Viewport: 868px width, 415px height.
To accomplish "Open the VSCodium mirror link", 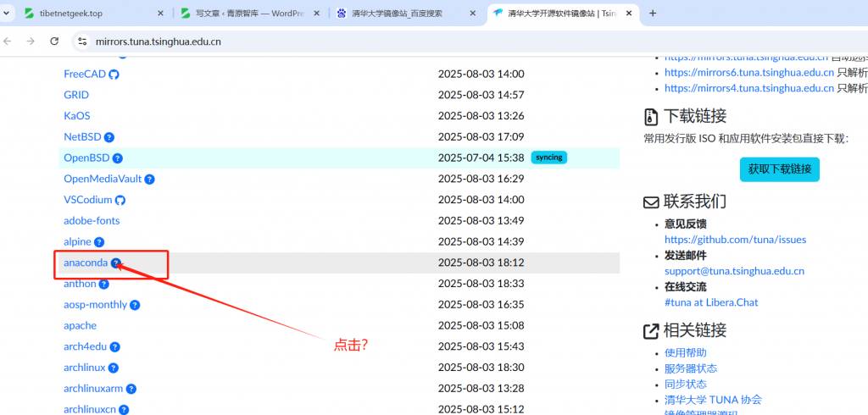I will [88, 200].
